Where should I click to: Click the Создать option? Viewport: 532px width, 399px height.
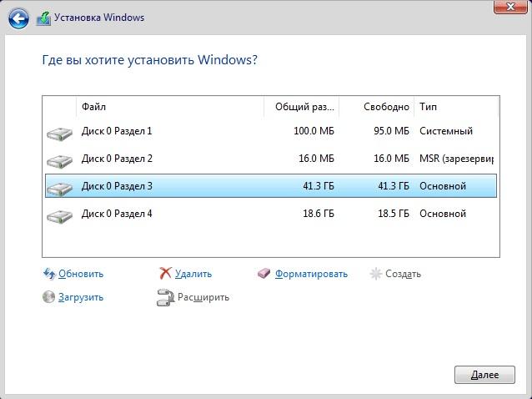[403, 274]
